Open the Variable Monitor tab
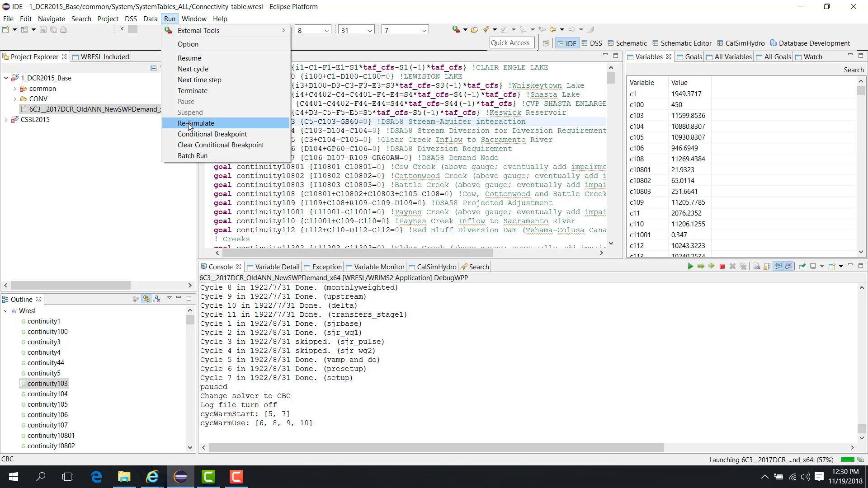Viewport: 868px width, 488px height. (375, 267)
